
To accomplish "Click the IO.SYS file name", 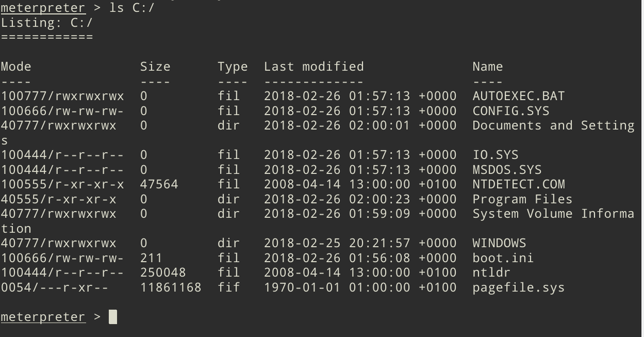I will [x=495, y=155].
